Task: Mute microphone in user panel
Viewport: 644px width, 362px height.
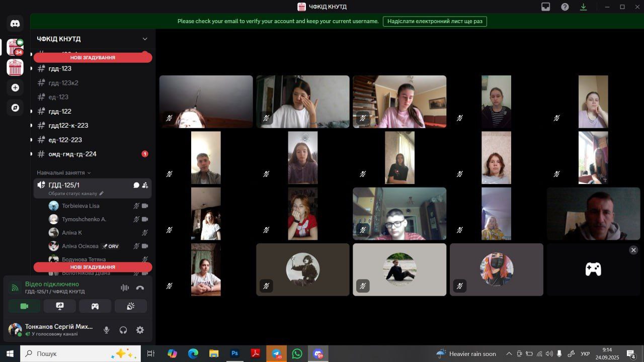Action: [106, 330]
